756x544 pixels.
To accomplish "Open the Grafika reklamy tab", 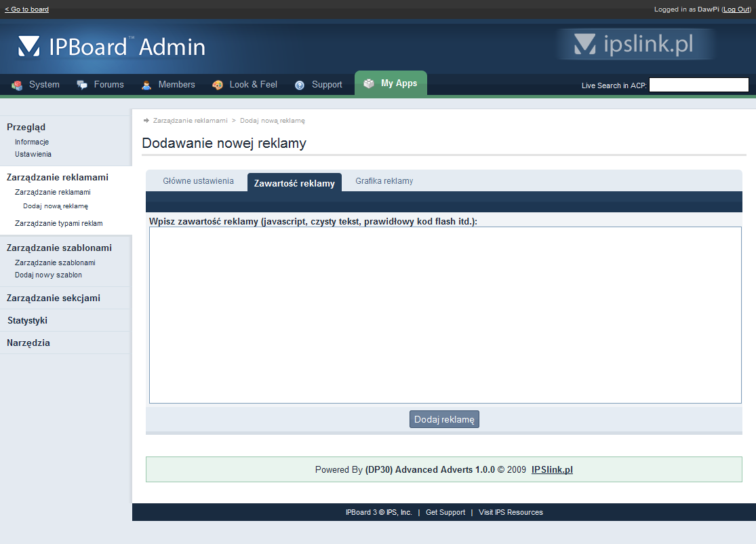I will coord(384,181).
